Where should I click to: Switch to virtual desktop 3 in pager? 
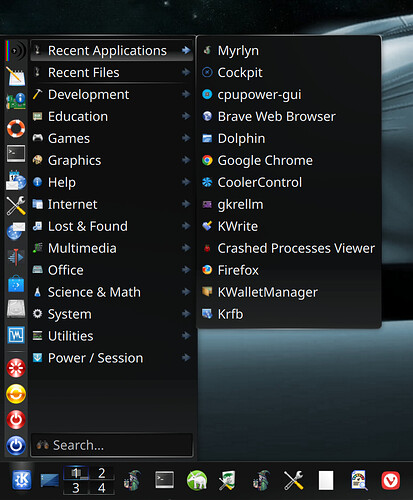(76, 488)
